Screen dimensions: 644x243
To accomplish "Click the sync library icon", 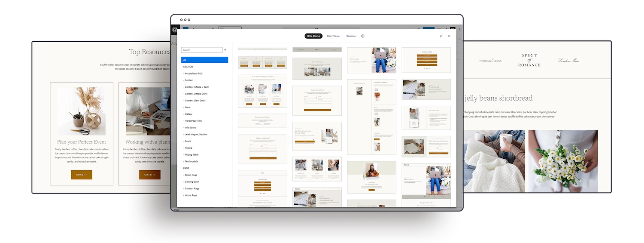I will (x=441, y=36).
